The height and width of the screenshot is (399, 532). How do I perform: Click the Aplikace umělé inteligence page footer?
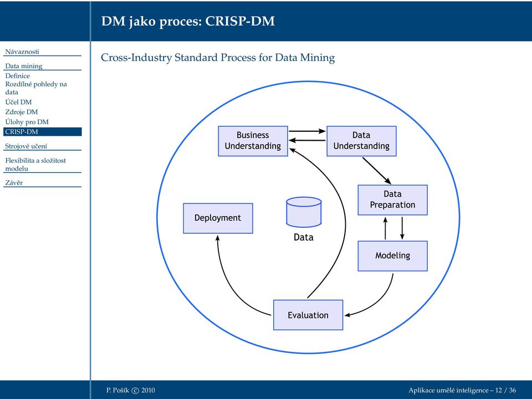(x=462, y=390)
